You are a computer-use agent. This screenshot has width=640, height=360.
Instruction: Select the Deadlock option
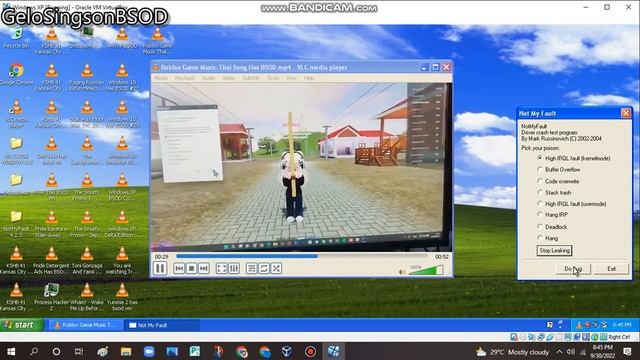click(552, 227)
